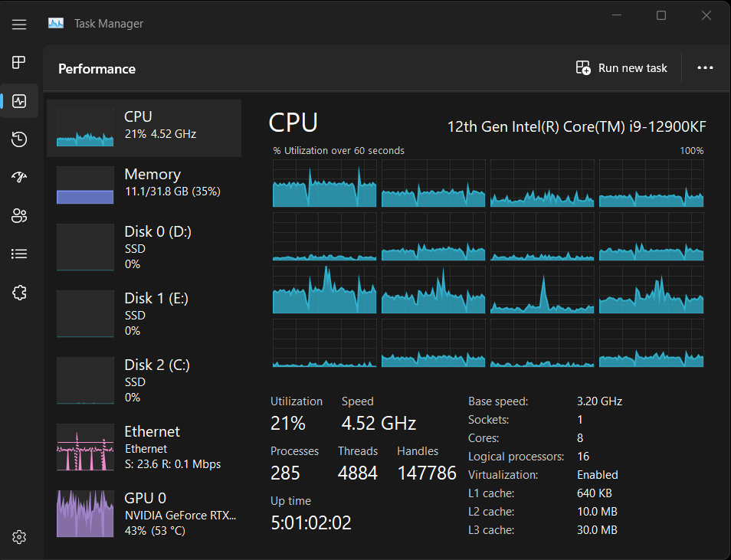Click the Logical processors value 16
This screenshot has height=560, width=731.
click(x=583, y=457)
